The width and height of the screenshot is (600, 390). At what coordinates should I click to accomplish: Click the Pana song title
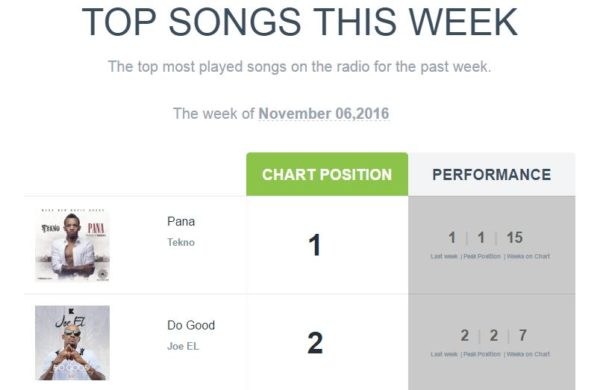pos(181,222)
